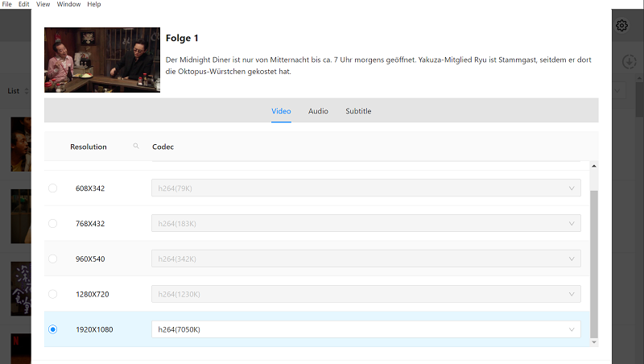Open the h264(342K) codec dropdown
This screenshot has width=644, height=364.
pyautogui.click(x=366, y=259)
